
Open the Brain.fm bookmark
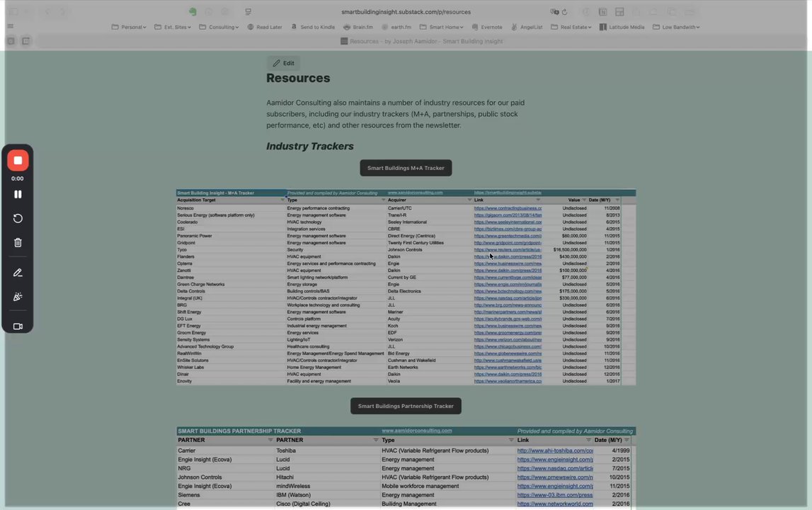pos(358,27)
